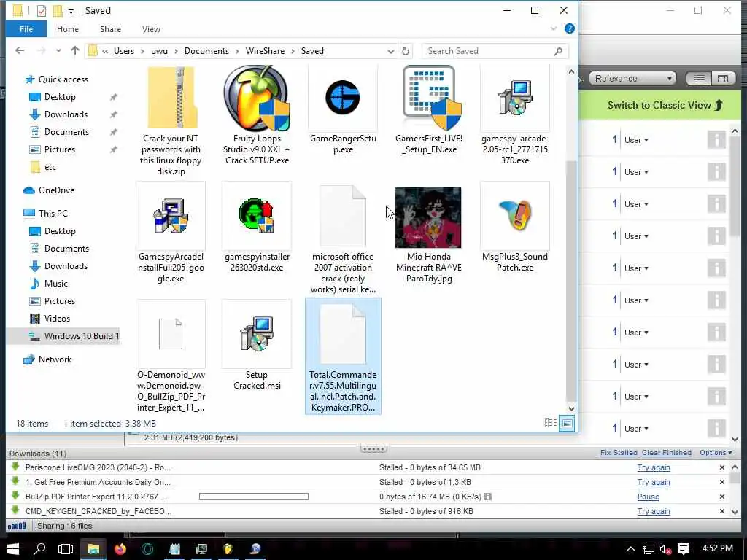Expand the address bar history dropdown

pos(391,51)
